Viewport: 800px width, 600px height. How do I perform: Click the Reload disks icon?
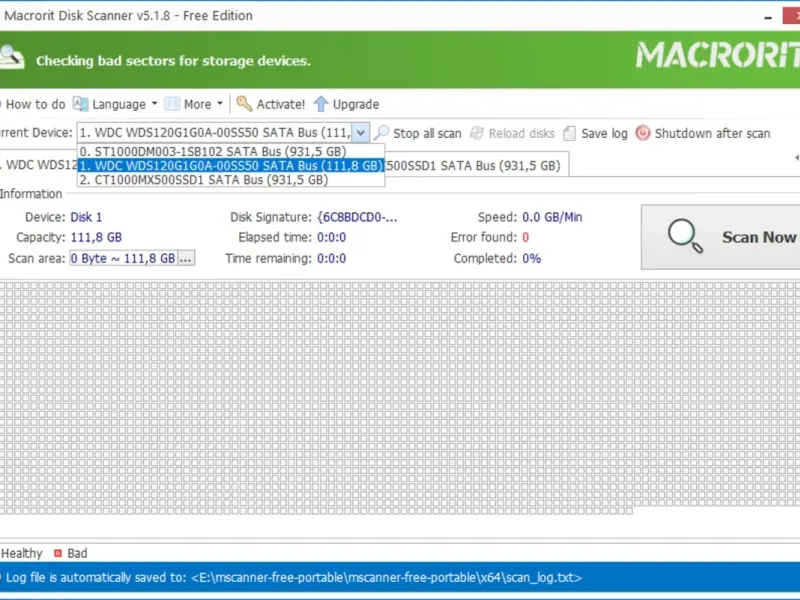click(477, 133)
